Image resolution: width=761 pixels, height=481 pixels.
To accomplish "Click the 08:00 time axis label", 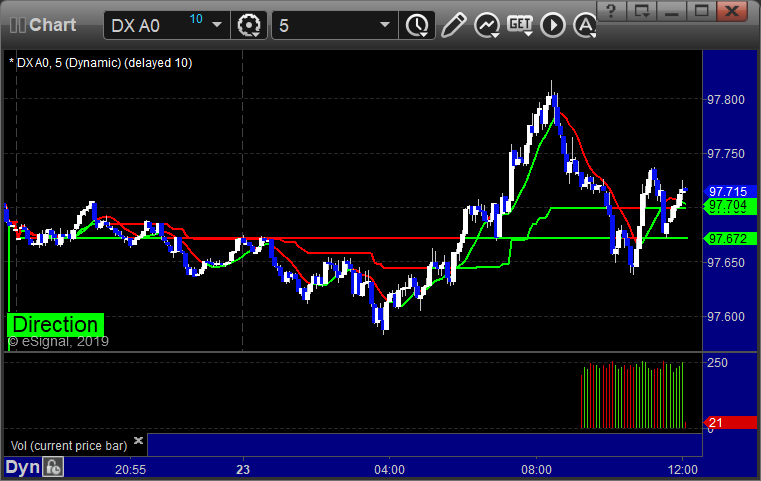I will point(536,469).
